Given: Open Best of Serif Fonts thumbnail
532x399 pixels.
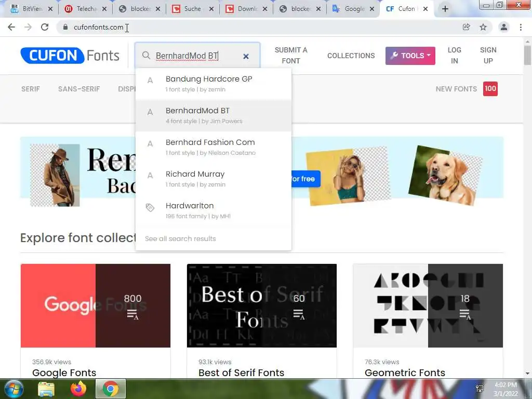Looking at the screenshot, I should pos(262,305).
